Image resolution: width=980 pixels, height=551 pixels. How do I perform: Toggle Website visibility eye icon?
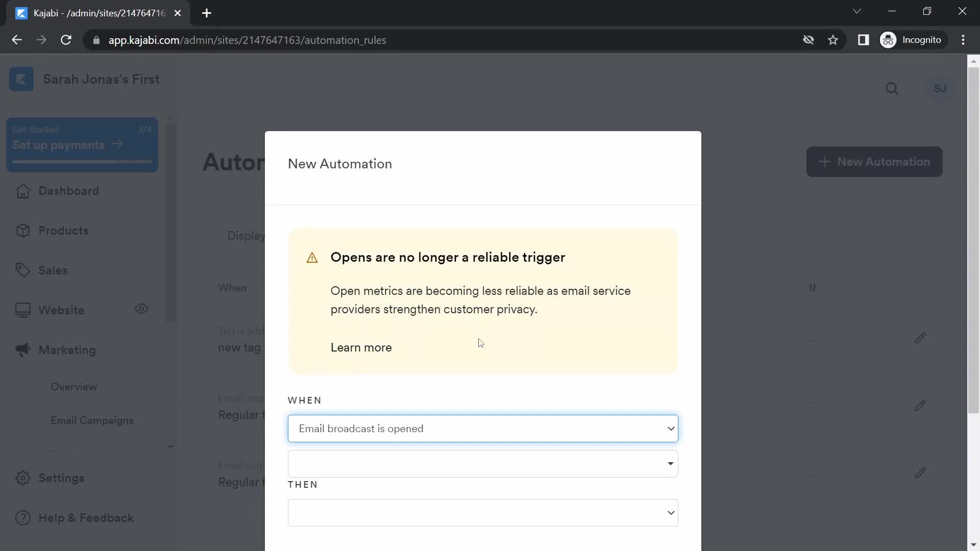[x=141, y=309]
